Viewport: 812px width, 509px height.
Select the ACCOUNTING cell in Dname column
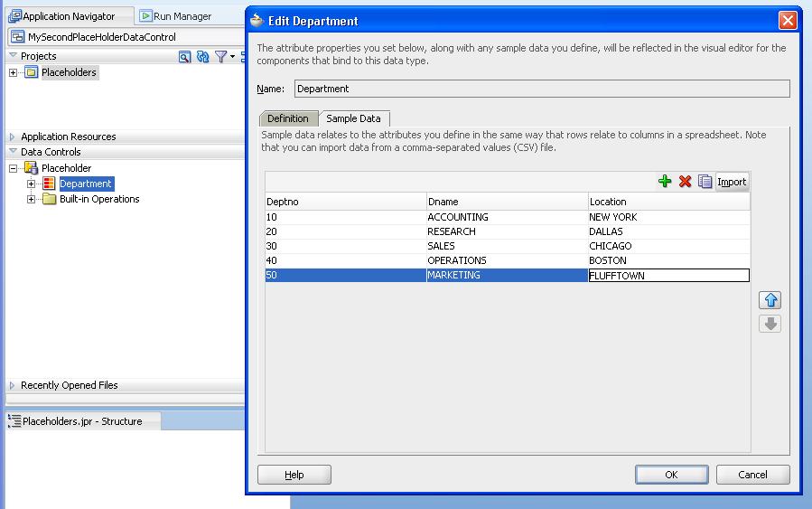click(506, 217)
